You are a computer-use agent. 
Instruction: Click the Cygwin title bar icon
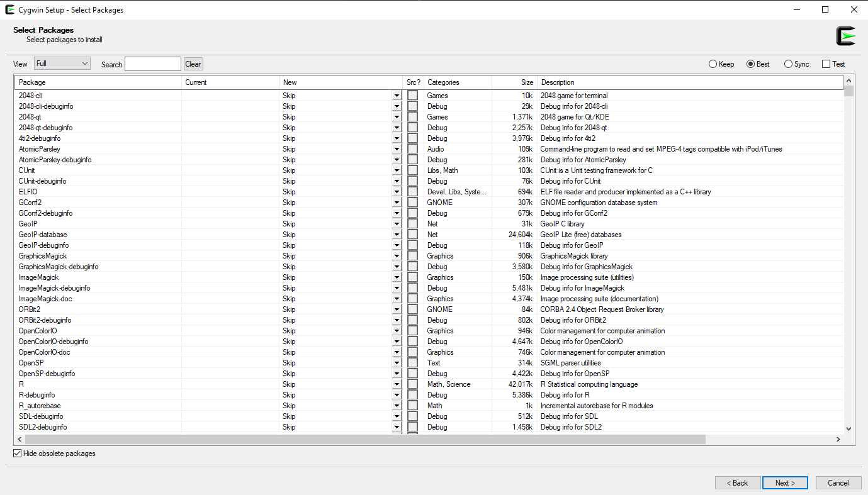[10, 9]
